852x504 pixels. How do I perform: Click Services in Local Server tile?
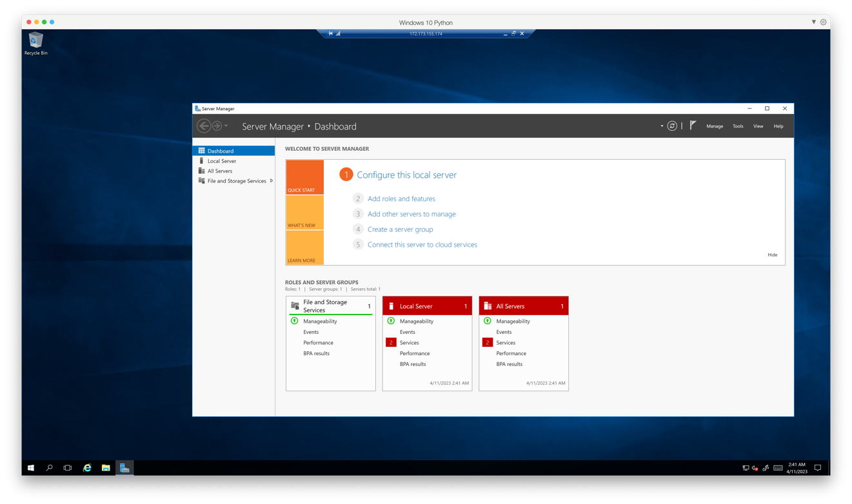pos(409,343)
